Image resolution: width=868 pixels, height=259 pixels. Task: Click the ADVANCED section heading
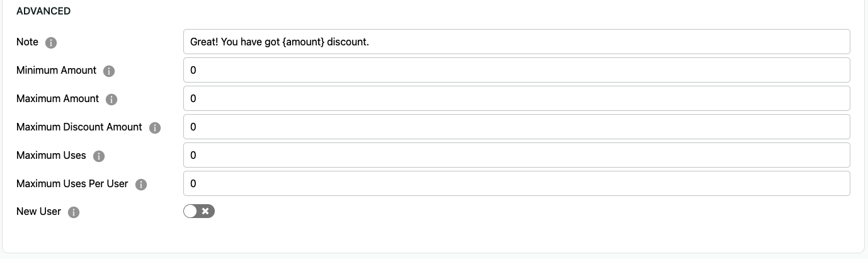click(43, 11)
